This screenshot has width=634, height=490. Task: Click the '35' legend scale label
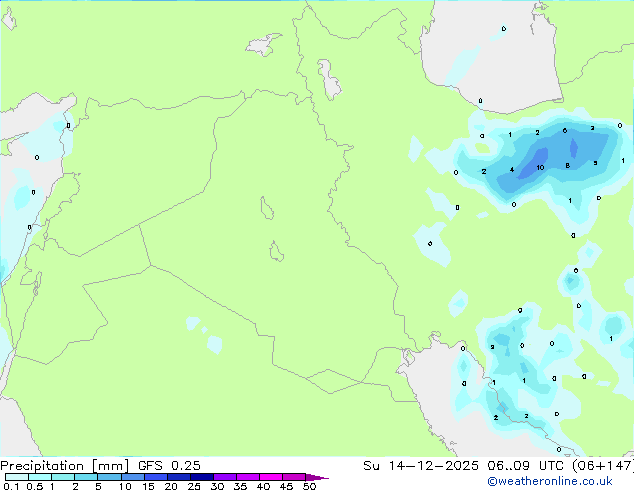(x=240, y=486)
